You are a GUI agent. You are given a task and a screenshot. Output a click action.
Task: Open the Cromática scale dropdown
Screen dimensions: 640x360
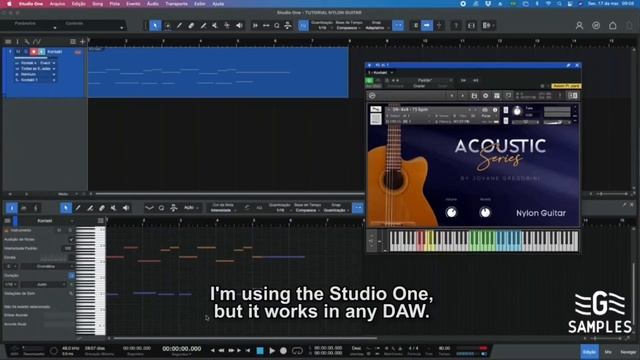(46, 267)
